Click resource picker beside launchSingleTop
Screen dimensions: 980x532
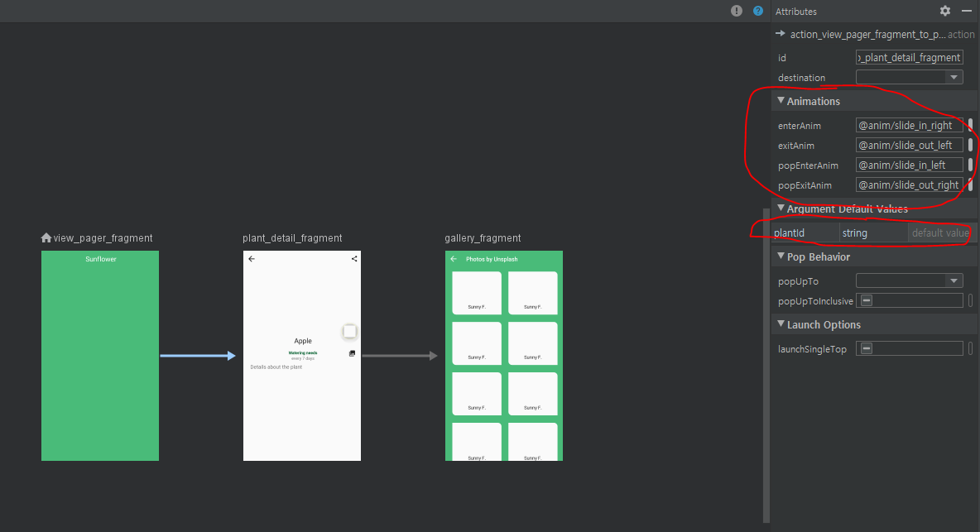click(970, 348)
